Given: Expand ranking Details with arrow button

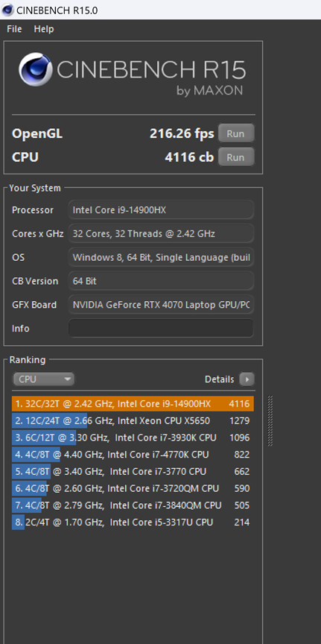Looking at the screenshot, I should 247,379.
